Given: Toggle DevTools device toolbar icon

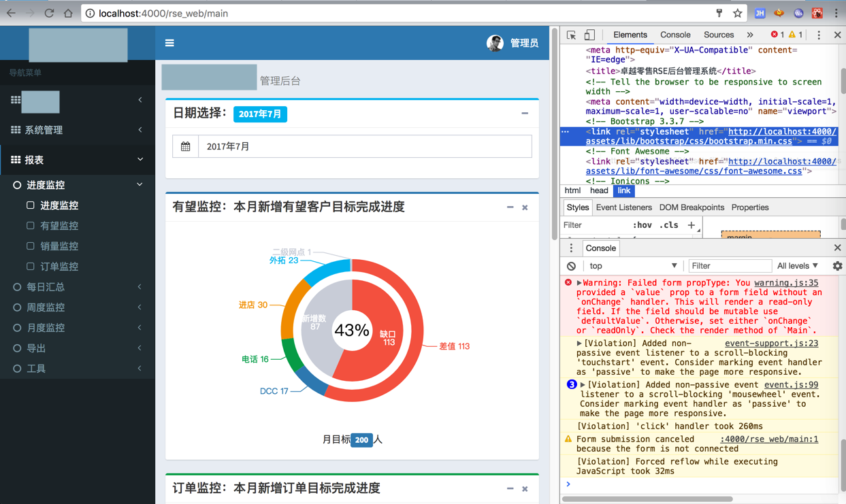Looking at the screenshot, I should point(589,35).
